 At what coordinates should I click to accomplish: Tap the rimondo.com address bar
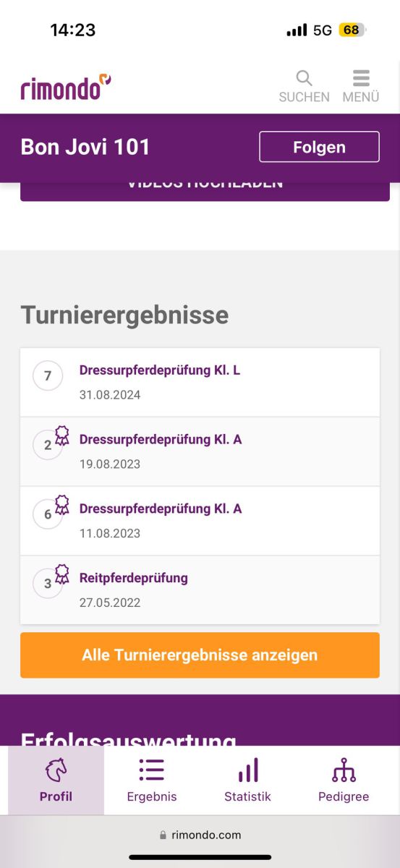[200, 835]
